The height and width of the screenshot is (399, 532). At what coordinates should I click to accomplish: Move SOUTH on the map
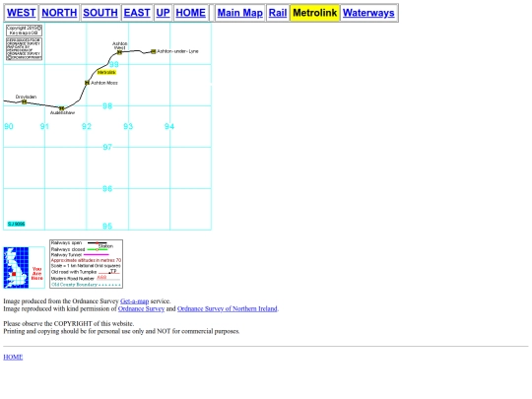[100, 13]
